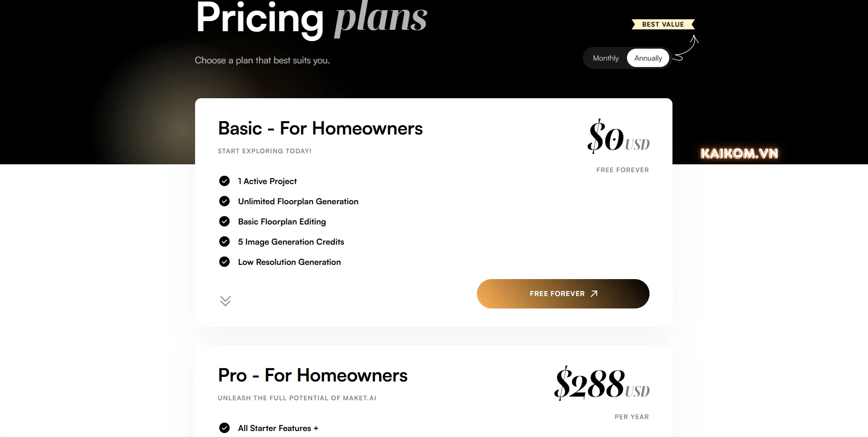868x437 pixels.
Task: Switch billing to Monthly
Action: click(605, 58)
